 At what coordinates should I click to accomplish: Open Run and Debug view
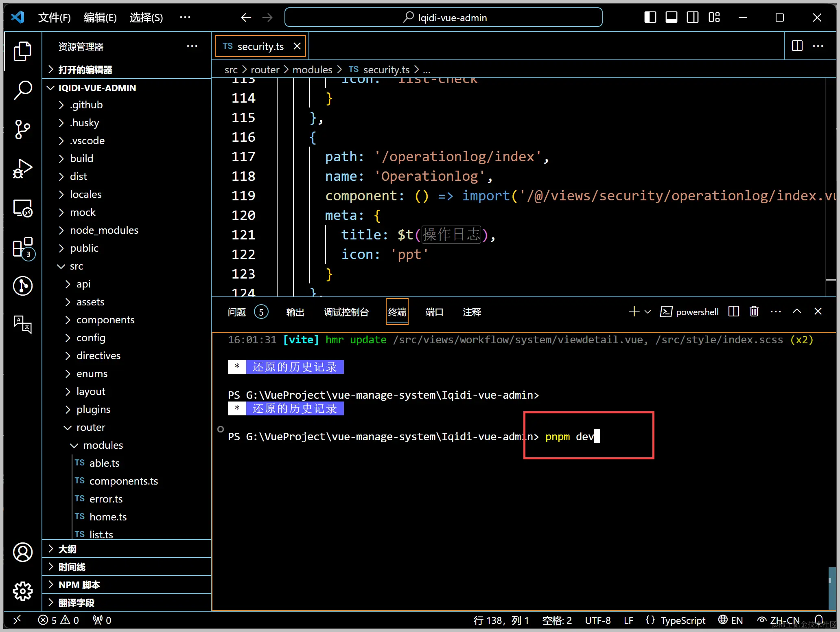(x=23, y=169)
